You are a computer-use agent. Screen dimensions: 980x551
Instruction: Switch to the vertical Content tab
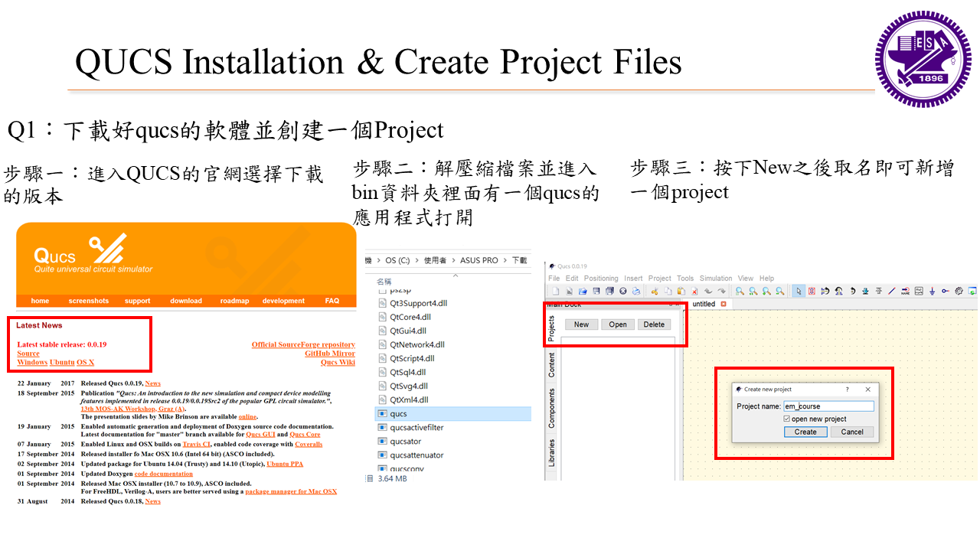coord(551,365)
